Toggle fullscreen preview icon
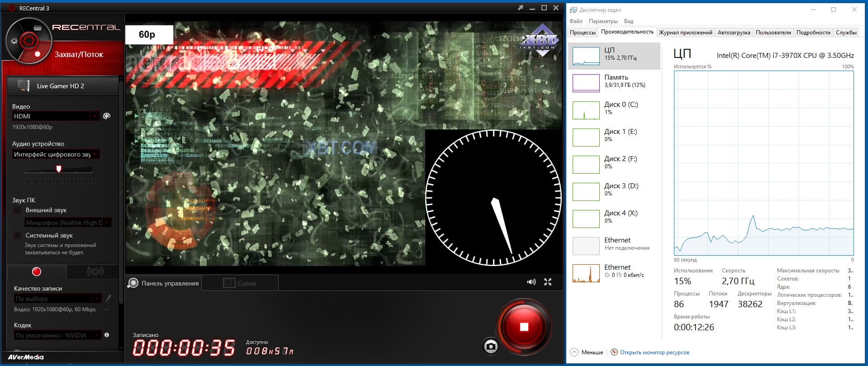 click(x=548, y=282)
